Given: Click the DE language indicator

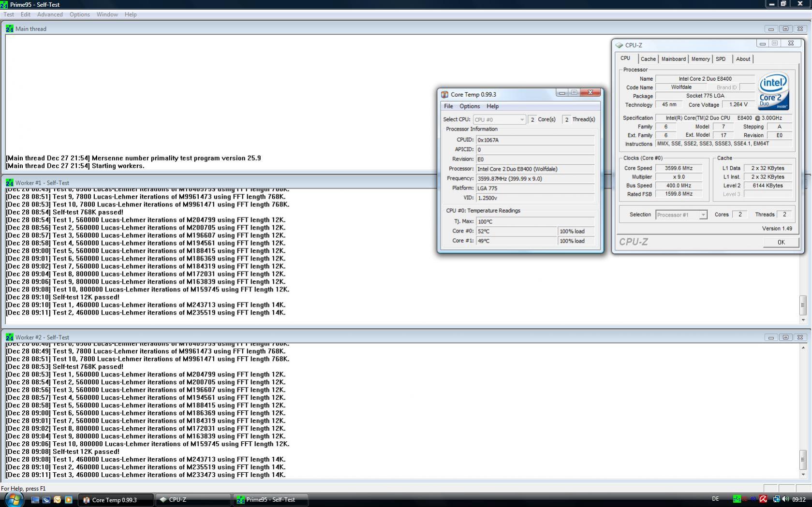Looking at the screenshot, I should point(715,499).
